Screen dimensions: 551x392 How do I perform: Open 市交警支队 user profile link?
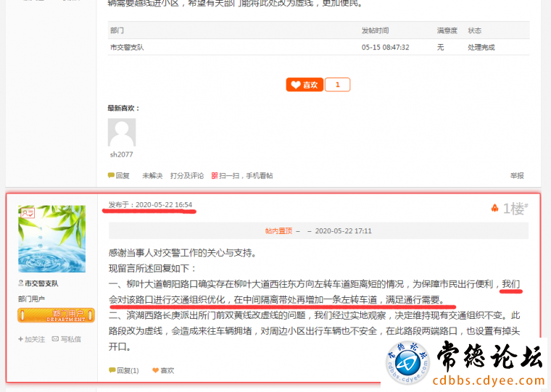41,283
